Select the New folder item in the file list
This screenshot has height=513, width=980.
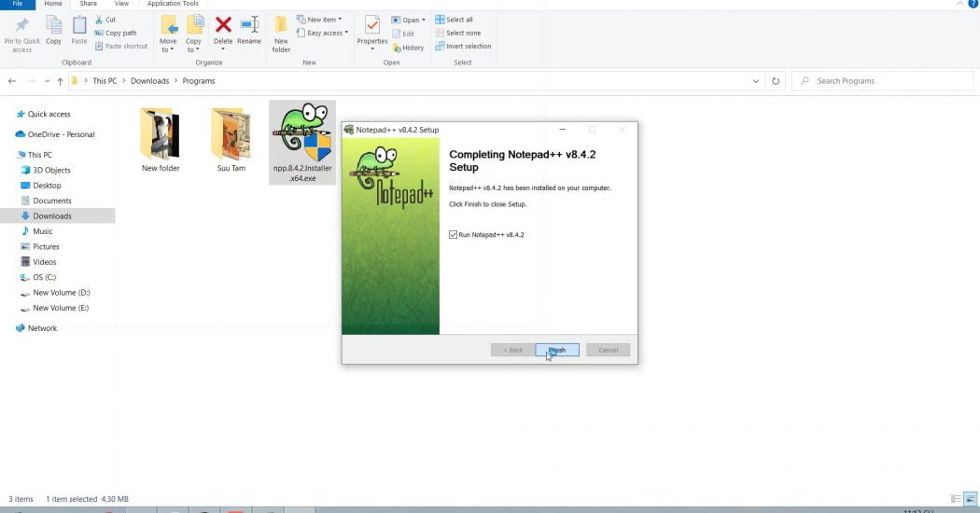(x=161, y=141)
